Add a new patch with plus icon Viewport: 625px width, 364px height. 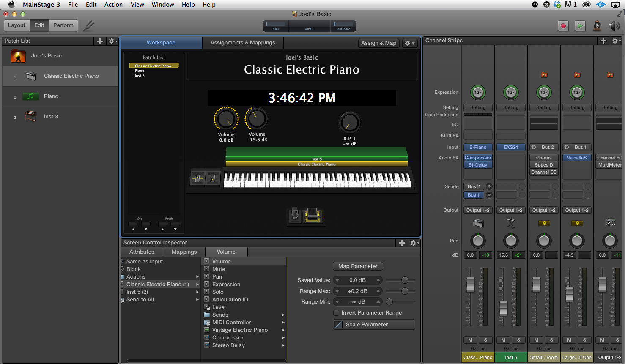[100, 41]
